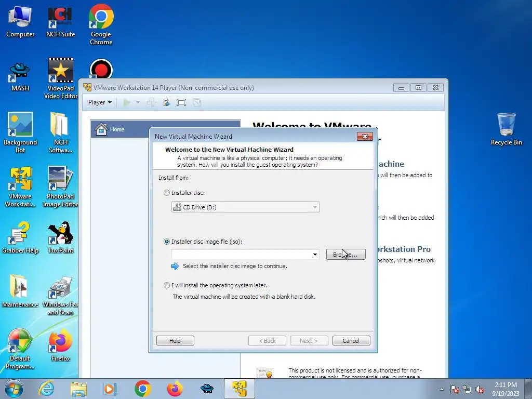Image resolution: width=532 pixels, height=399 pixels.
Task: Select the VideoPad Video Editor desktop icon
Action: pyautogui.click(x=60, y=79)
